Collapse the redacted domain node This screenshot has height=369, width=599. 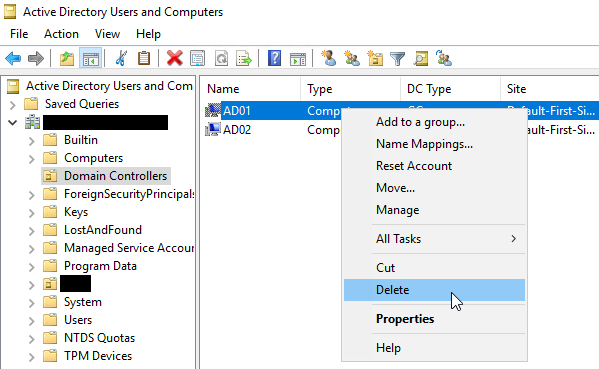(x=12, y=123)
